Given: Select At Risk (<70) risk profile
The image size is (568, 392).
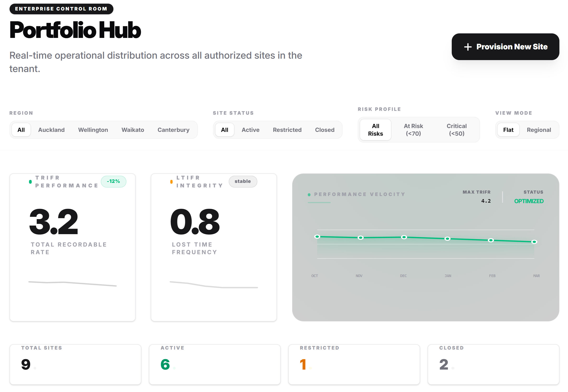Looking at the screenshot, I should 413,130.
